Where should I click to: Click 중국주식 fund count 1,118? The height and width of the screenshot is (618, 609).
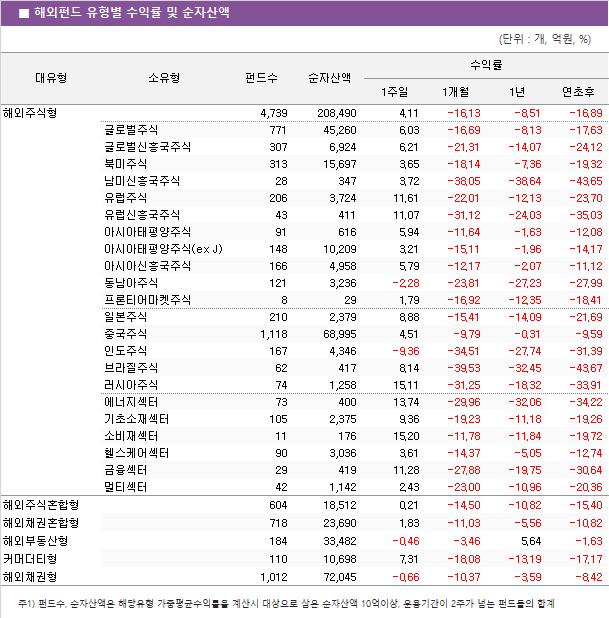[274, 335]
